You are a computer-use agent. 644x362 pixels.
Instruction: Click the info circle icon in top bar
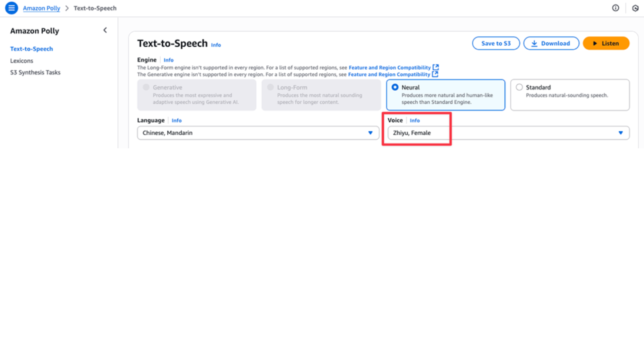[x=615, y=8]
